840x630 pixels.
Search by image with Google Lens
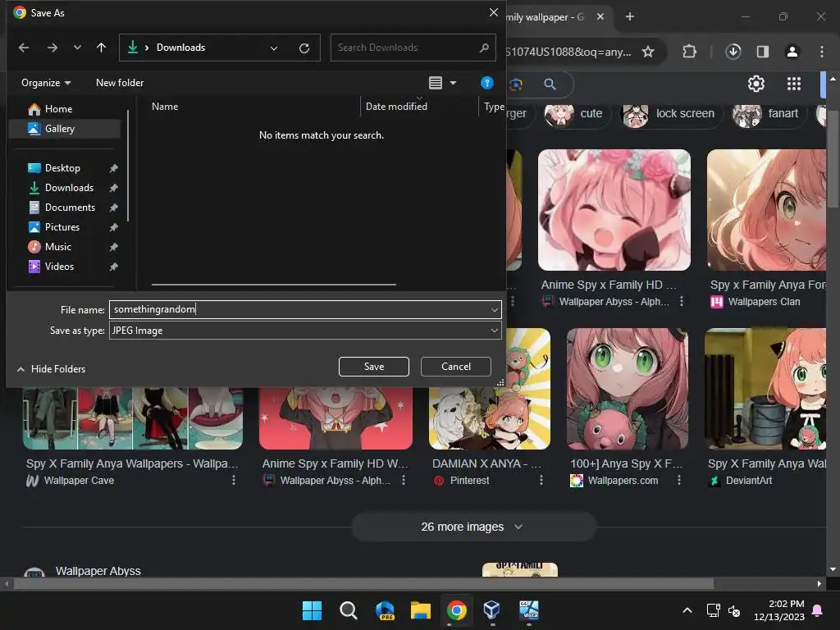click(515, 84)
